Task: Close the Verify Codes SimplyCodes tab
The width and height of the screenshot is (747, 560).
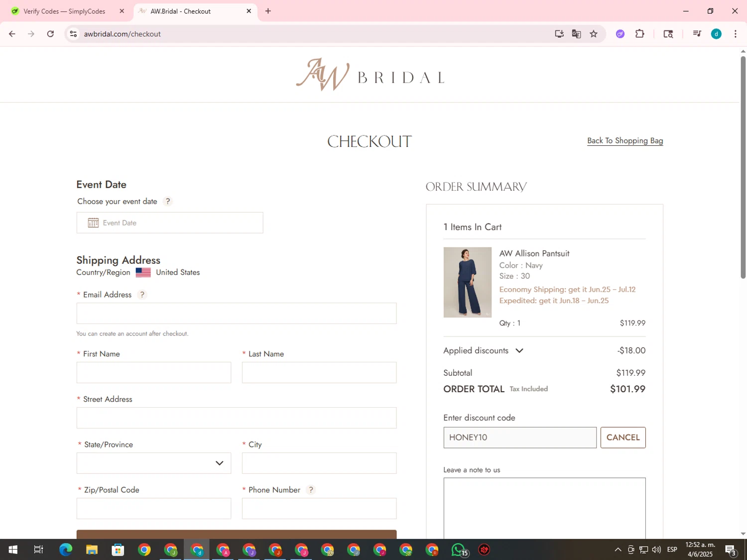Action: [122, 11]
